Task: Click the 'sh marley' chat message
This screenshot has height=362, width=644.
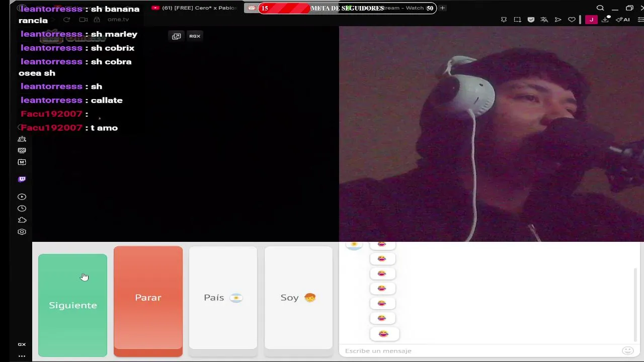Action: 79,34
